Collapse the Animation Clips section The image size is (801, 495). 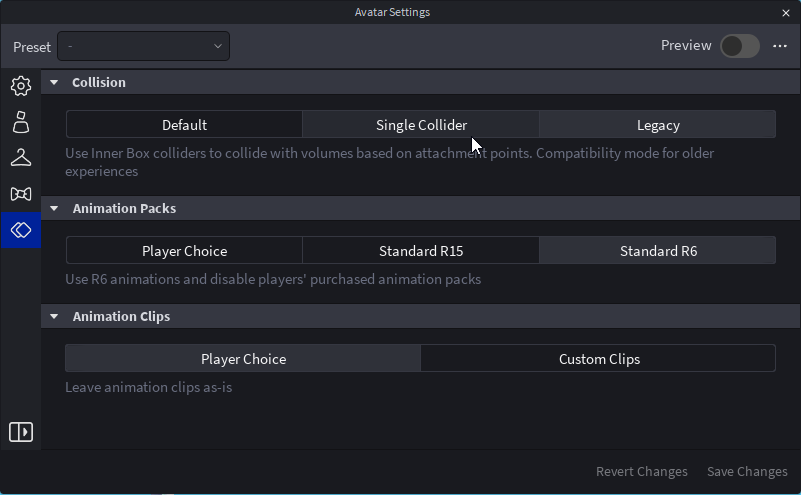54,317
